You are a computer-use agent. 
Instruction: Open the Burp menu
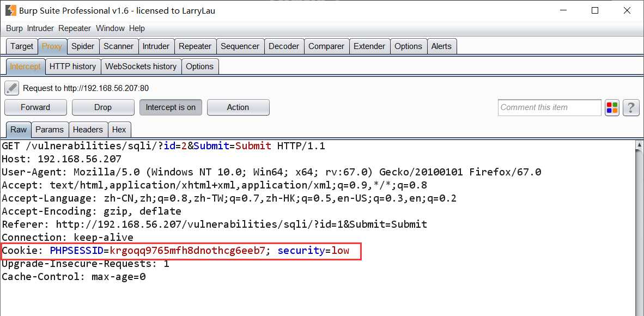[x=14, y=28]
